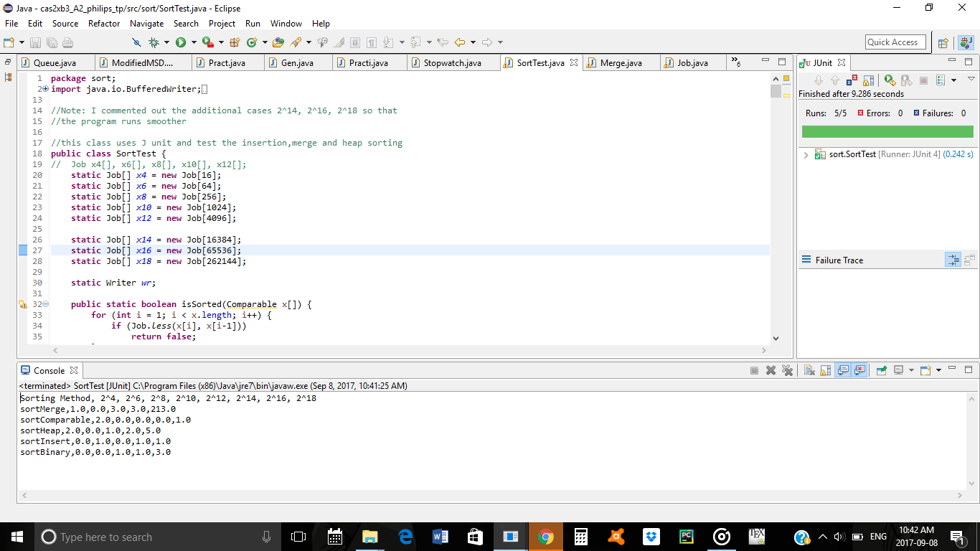Open Action Center notification icon

[x=957, y=537]
